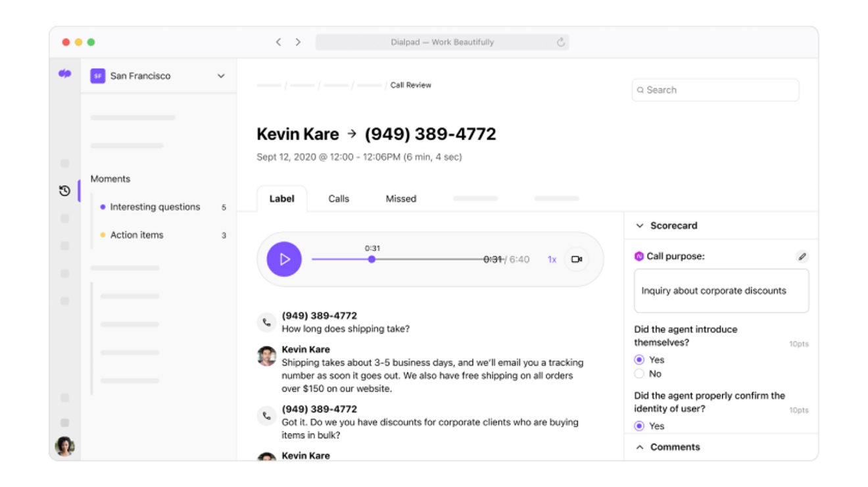Open the Missed tab
The image size is (868, 487).
pyautogui.click(x=400, y=198)
